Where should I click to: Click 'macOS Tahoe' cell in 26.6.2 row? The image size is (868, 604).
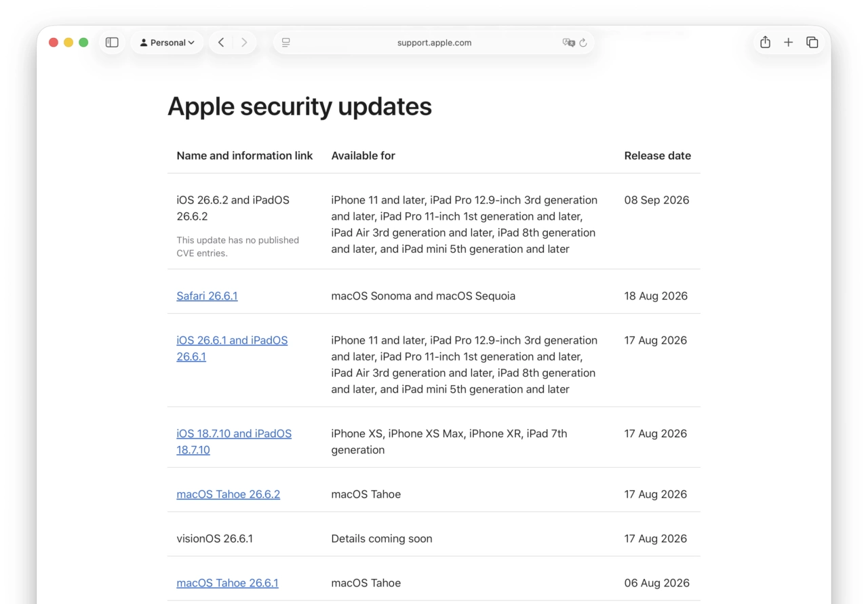coord(366,494)
